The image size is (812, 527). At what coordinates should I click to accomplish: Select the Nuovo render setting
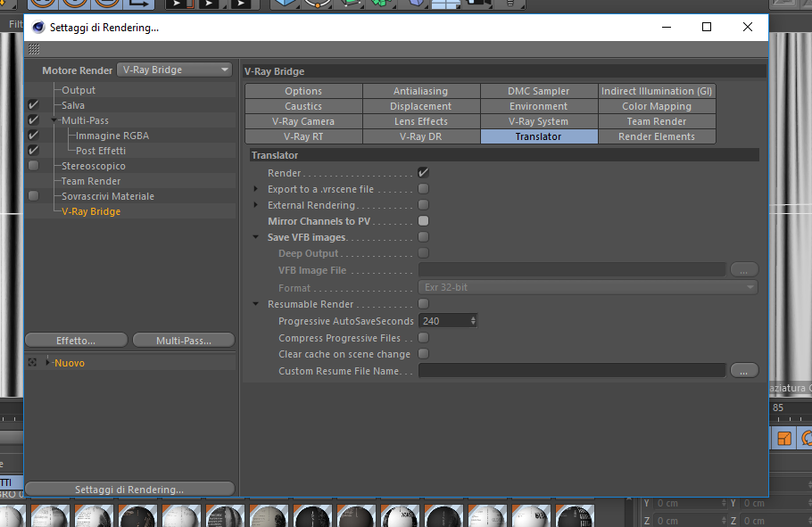pyautogui.click(x=70, y=363)
